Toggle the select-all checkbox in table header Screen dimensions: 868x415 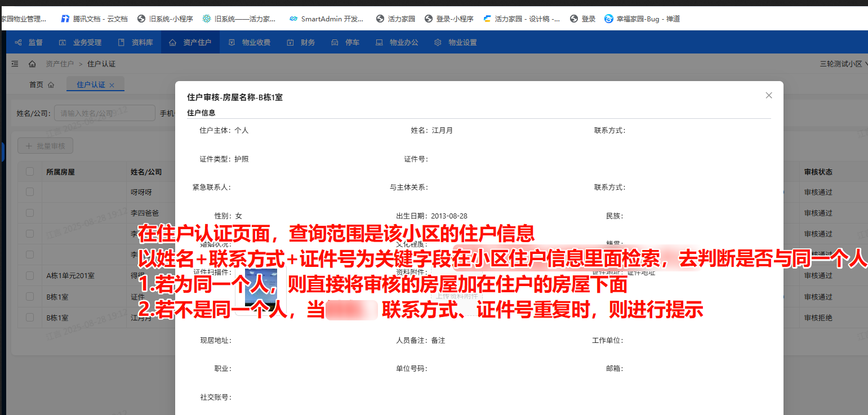[x=30, y=171]
